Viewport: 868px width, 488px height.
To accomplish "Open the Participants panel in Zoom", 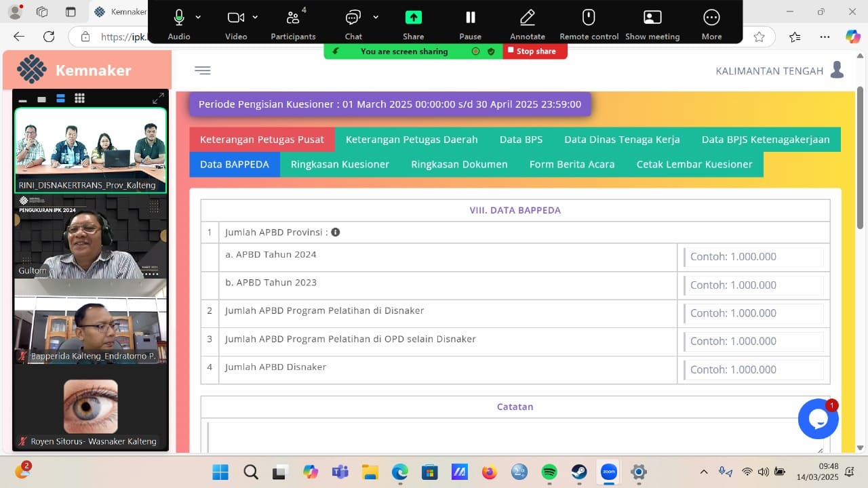I will click(x=293, y=18).
